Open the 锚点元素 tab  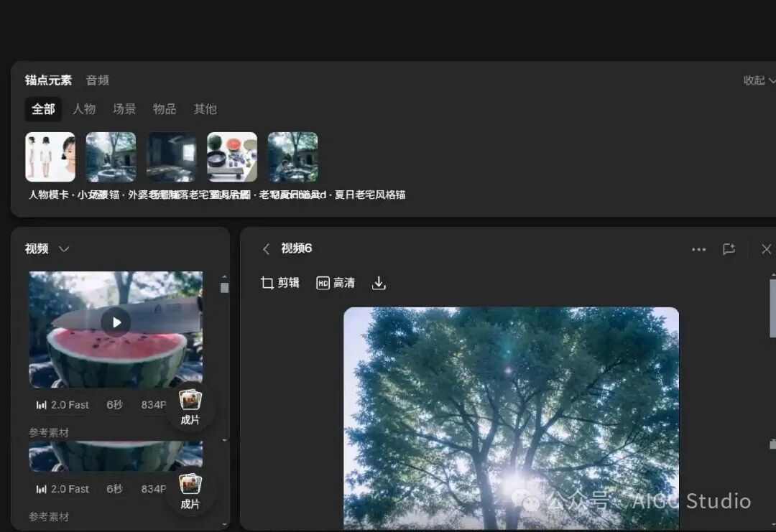click(48, 80)
